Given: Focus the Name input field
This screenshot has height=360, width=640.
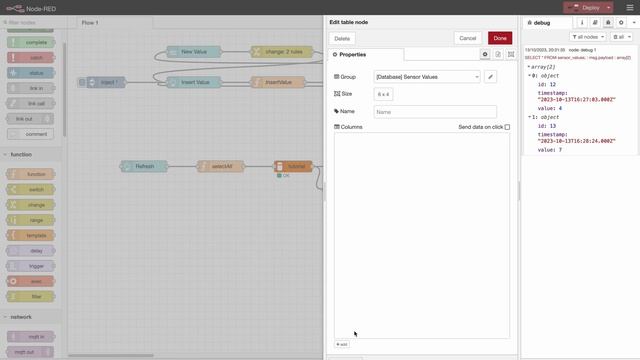Looking at the screenshot, I should click(435, 112).
